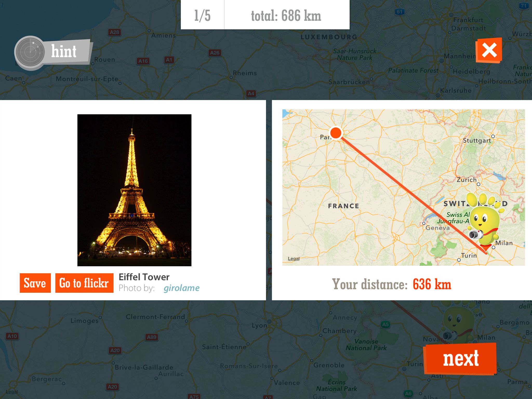
Task: Save the Eiffel Tower photo
Action: (35, 283)
